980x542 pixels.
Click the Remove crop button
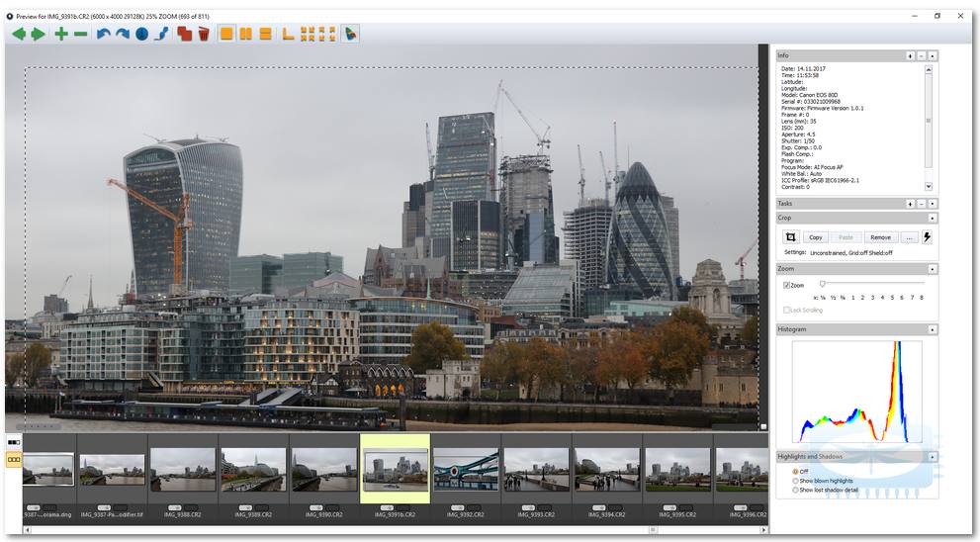tap(881, 237)
